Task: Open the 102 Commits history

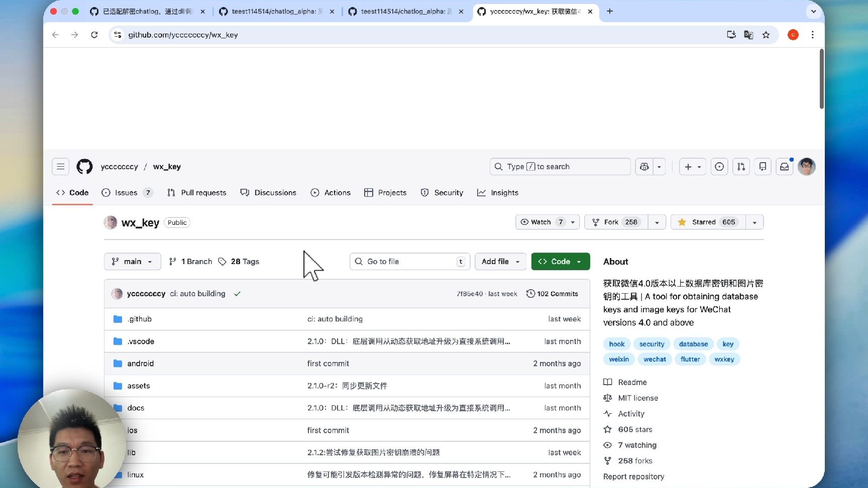Action: [552, 294]
